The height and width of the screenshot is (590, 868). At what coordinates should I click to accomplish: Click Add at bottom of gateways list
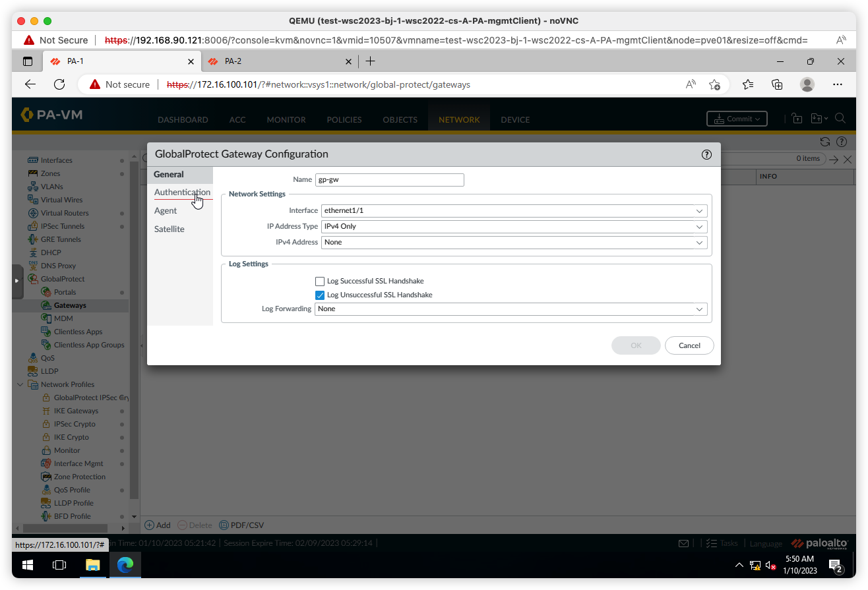pyautogui.click(x=158, y=525)
